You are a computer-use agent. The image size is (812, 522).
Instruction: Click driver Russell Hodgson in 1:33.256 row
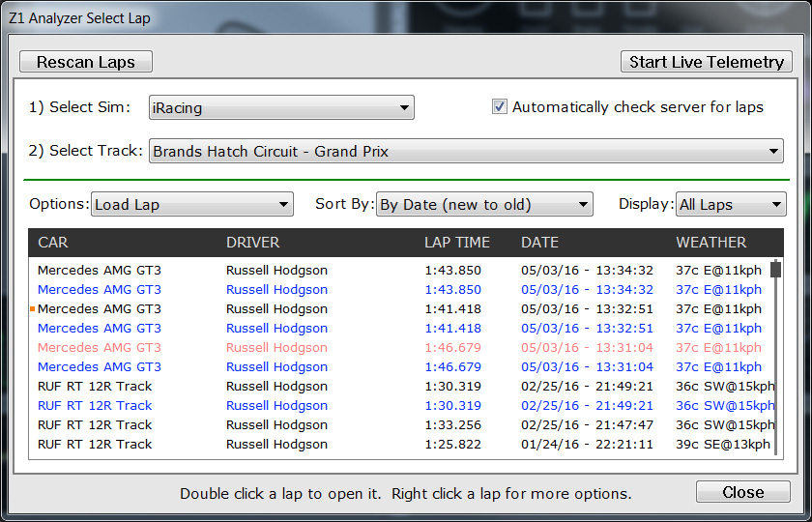(x=276, y=425)
